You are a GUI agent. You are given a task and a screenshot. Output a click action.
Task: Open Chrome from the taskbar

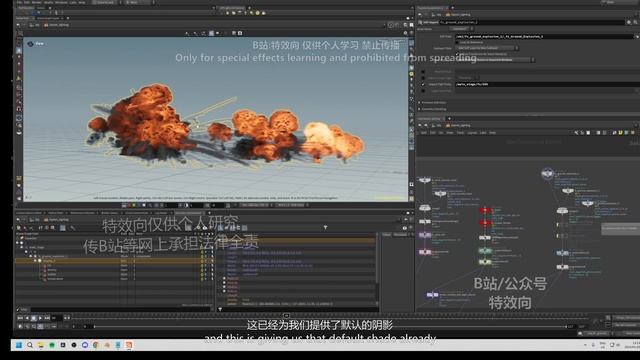[x=96, y=345]
